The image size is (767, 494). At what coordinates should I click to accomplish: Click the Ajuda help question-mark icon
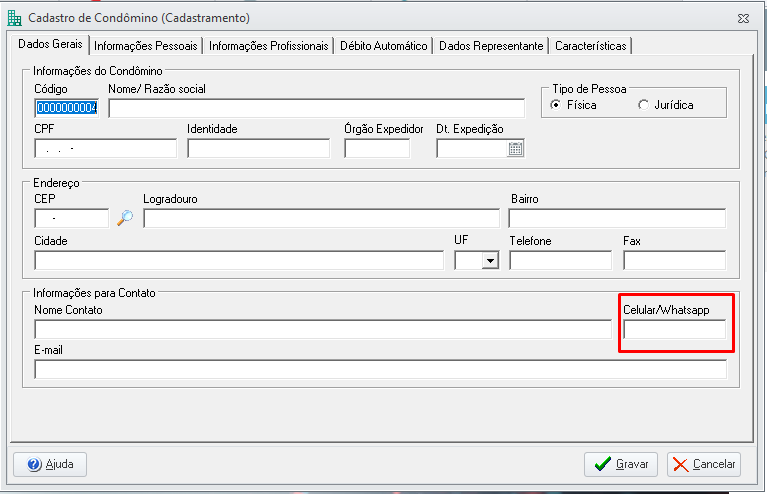pyautogui.click(x=34, y=464)
